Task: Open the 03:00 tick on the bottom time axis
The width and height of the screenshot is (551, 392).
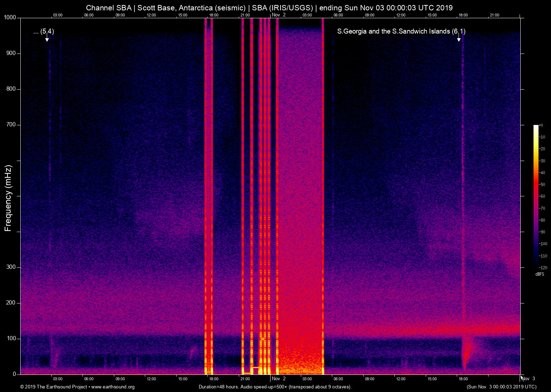Action: pos(57,379)
